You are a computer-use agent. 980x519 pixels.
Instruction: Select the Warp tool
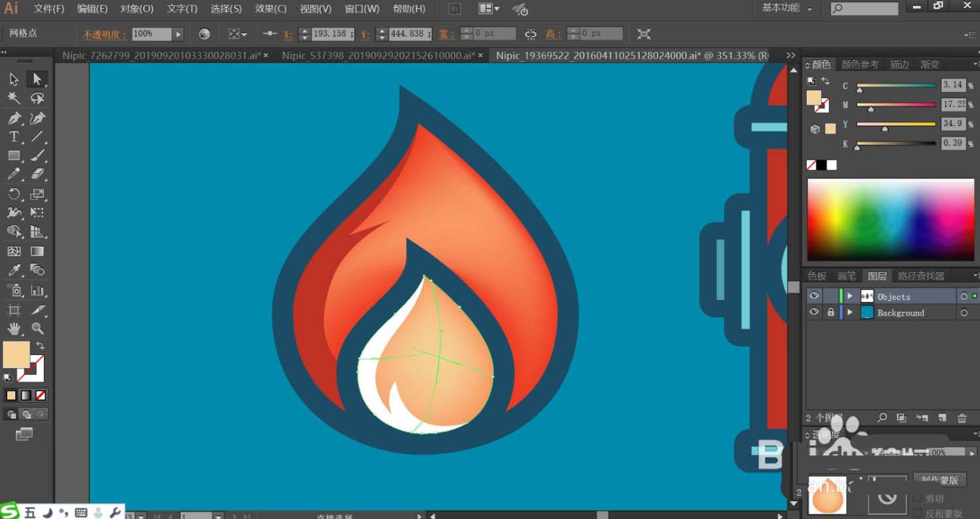coord(14,213)
